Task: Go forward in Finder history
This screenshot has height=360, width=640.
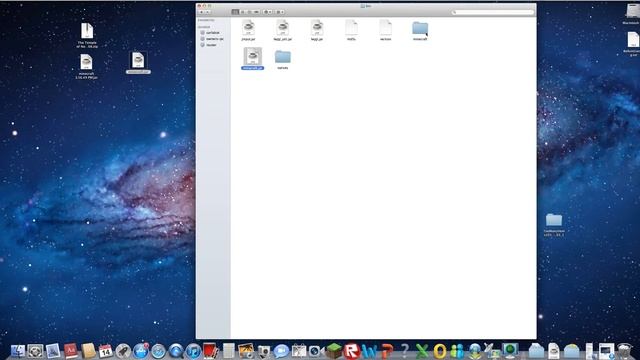Action: point(208,12)
